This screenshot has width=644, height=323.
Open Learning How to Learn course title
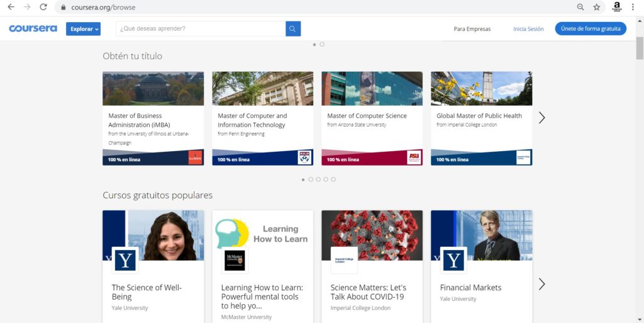(x=262, y=297)
